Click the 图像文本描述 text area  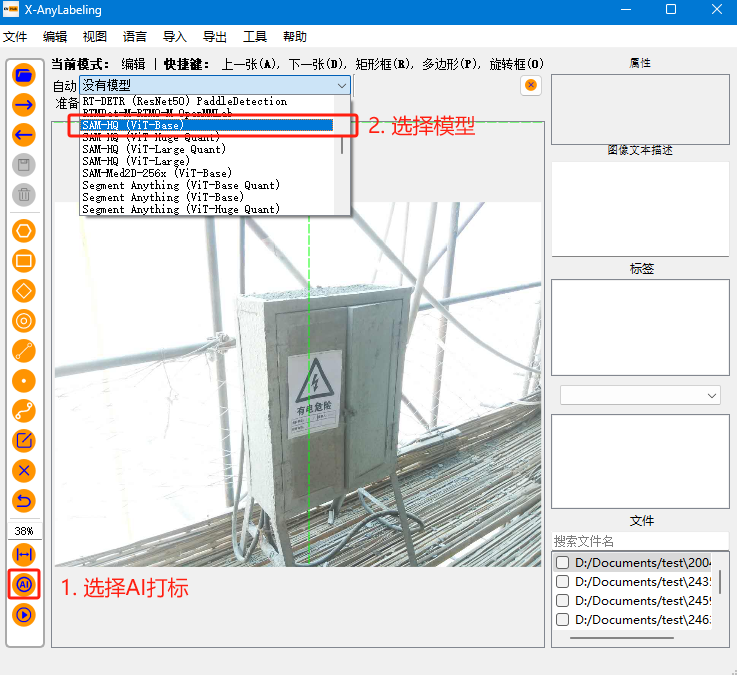(640, 209)
